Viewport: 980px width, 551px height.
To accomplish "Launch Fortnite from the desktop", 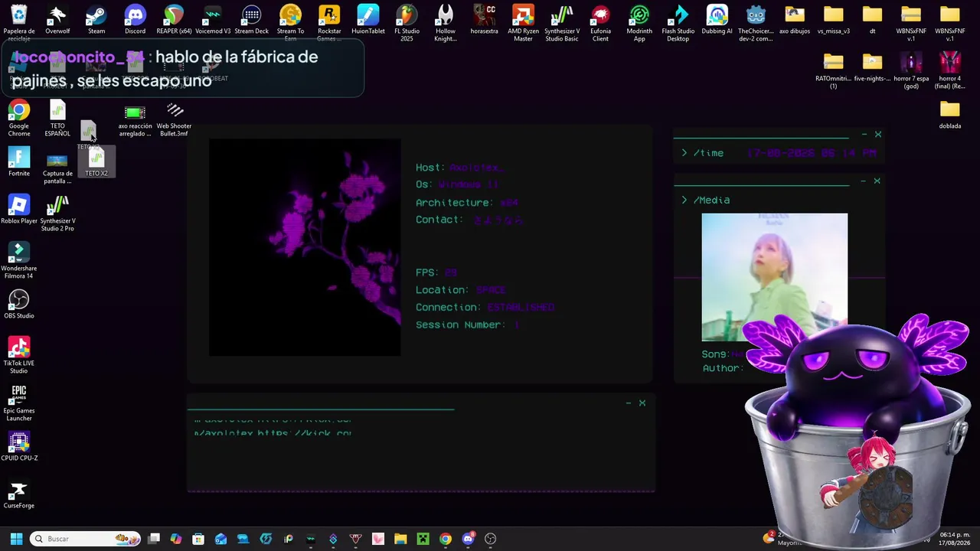I will (x=19, y=161).
